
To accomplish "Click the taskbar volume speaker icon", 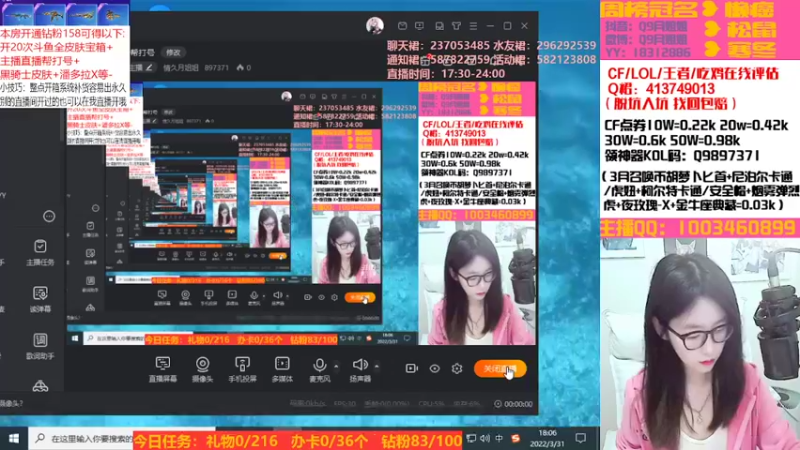I will (x=485, y=438).
